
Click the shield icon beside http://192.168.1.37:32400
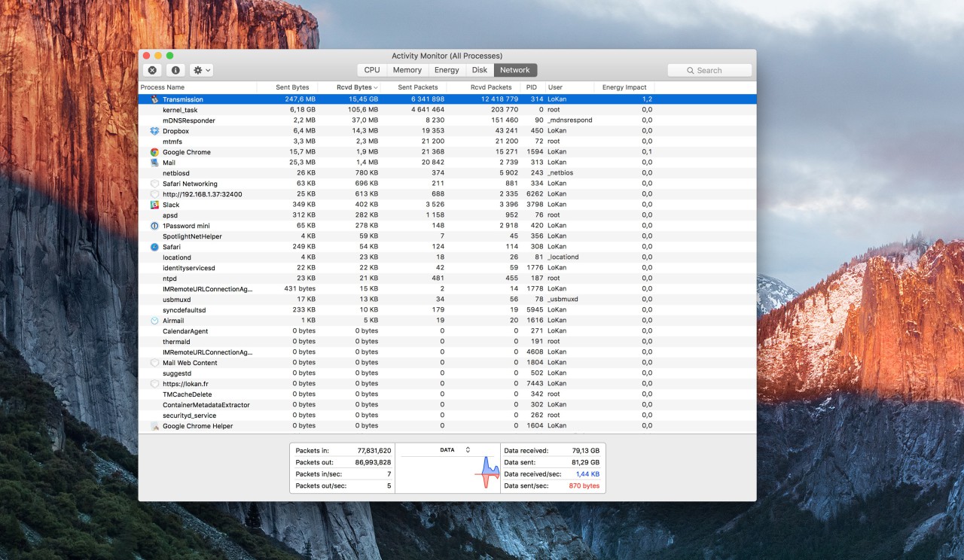click(154, 194)
